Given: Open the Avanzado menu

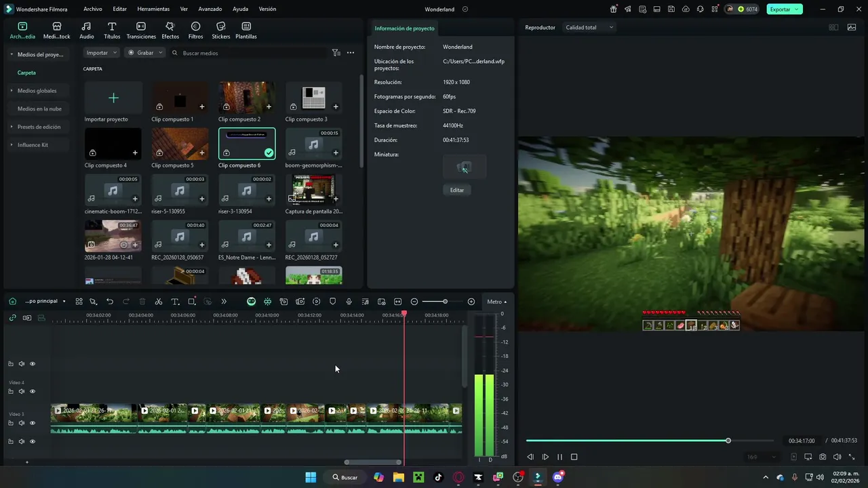Looking at the screenshot, I should pyautogui.click(x=210, y=9).
